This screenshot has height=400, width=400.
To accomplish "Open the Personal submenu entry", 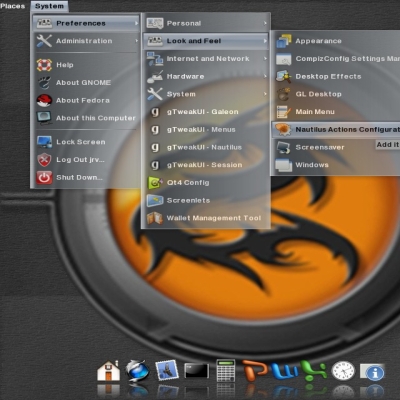I will coord(206,23).
